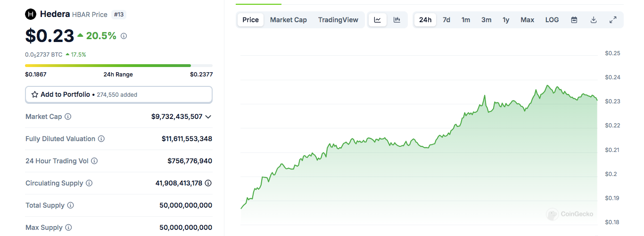Click the $0.24 axis label
This screenshot has width=644, height=236.
612,77
